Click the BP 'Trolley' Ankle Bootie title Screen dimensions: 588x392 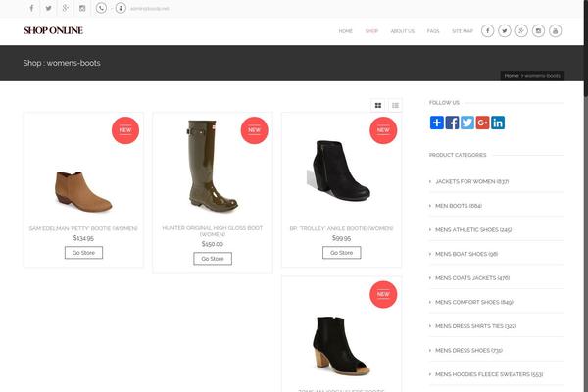coord(342,228)
